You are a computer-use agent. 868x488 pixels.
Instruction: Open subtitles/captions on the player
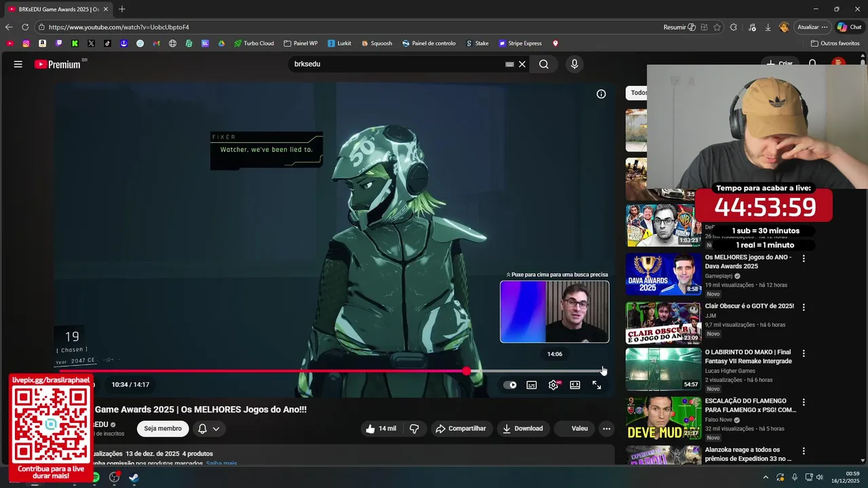(532, 385)
